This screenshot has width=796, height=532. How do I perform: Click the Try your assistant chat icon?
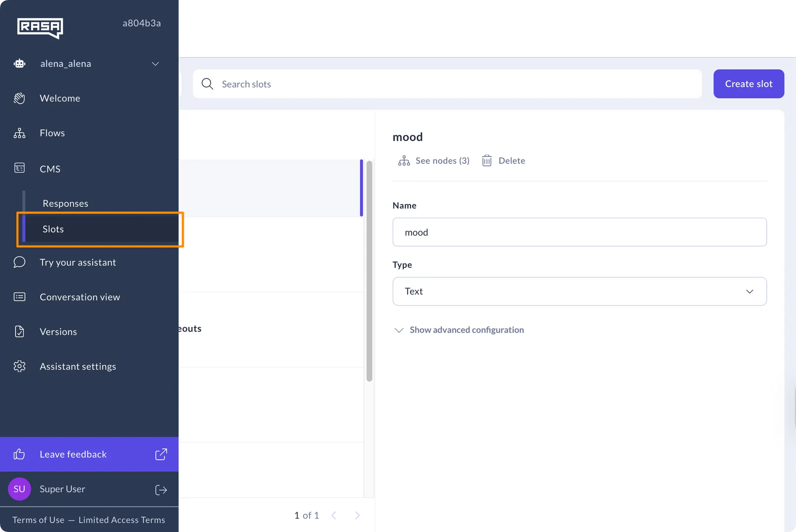(x=19, y=262)
